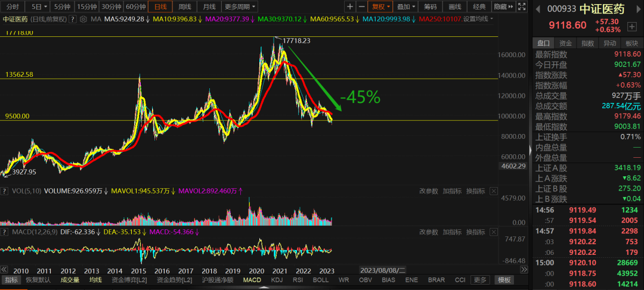This screenshot has width=644, height=290.
Task: Select RSI indicator
Action: click(x=298, y=280)
